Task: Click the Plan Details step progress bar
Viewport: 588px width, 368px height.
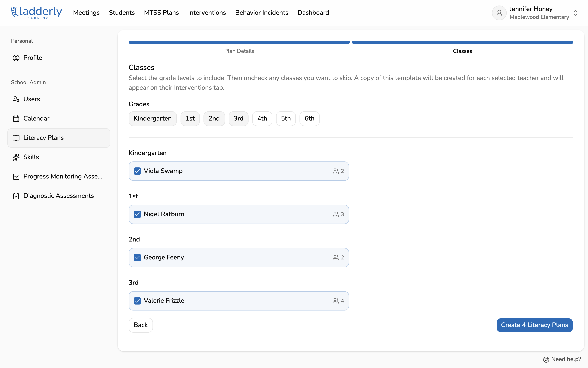Action: click(x=239, y=42)
